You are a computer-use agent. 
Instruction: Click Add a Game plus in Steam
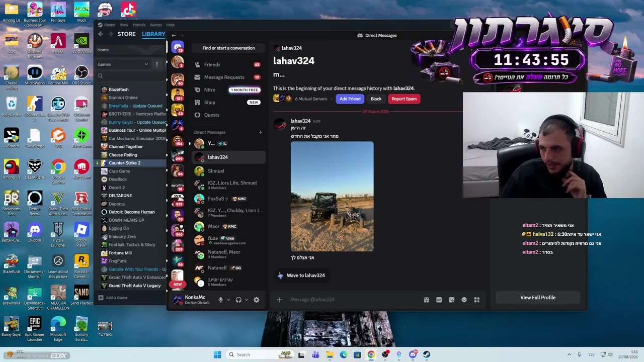[101, 298]
